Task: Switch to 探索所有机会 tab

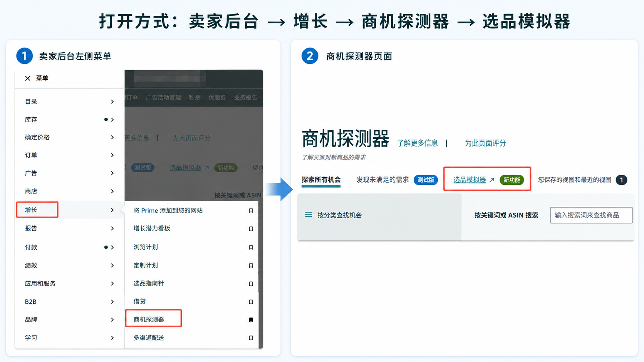Action: pyautogui.click(x=321, y=180)
